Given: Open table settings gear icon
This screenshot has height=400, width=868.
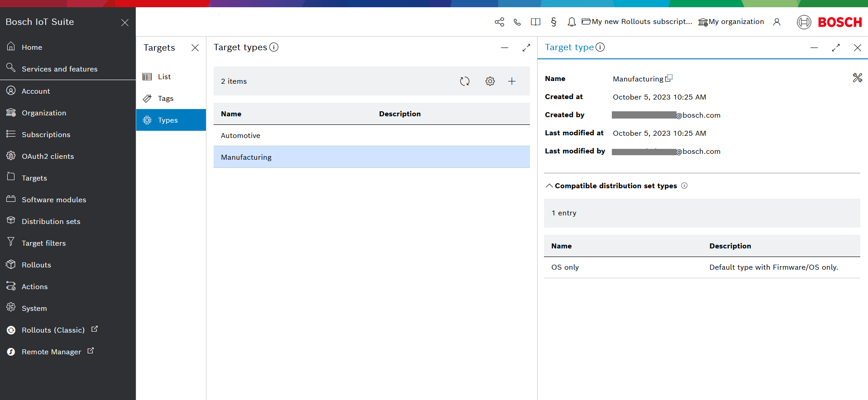Looking at the screenshot, I should [490, 81].
